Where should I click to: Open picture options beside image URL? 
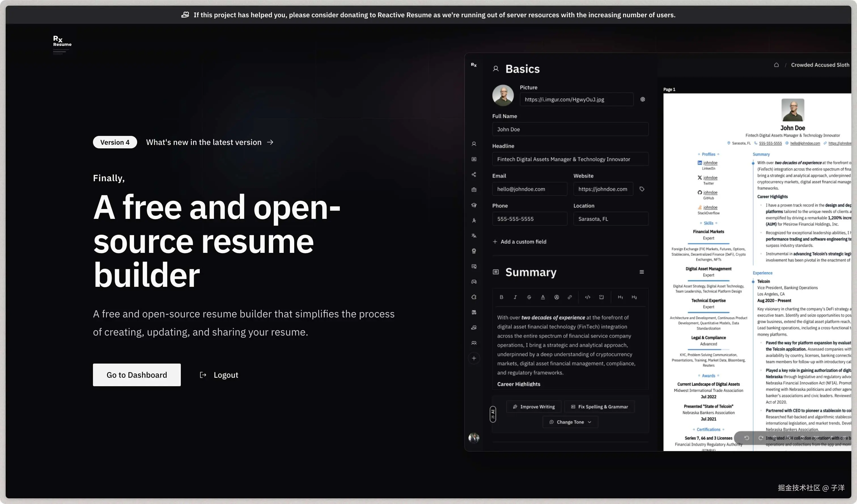point(642,99)
